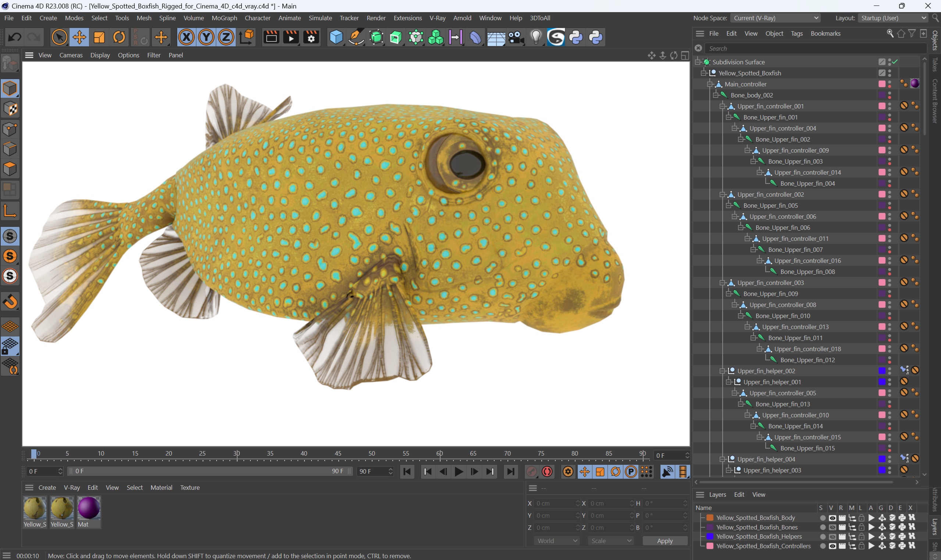Image resolution: width=941 pixels, height=560 pixels.
Task: Open the Scale mode dropdown
Action: point(611,541)
